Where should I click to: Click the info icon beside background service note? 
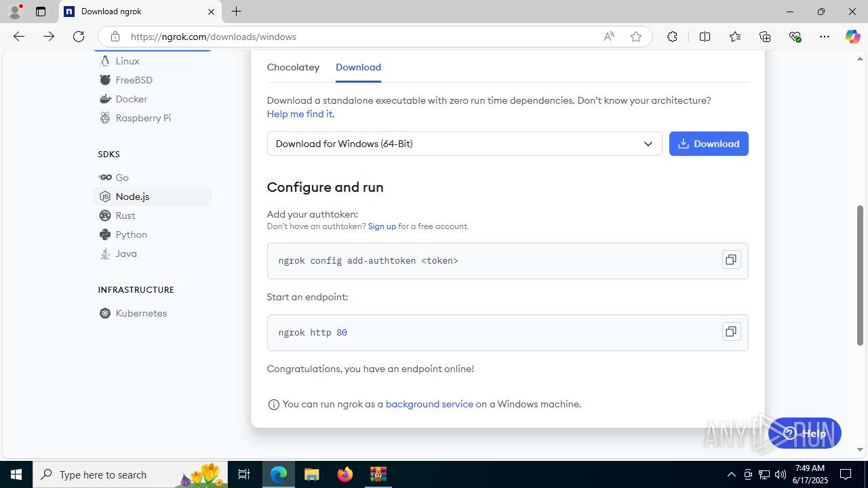tap(274, 405)
